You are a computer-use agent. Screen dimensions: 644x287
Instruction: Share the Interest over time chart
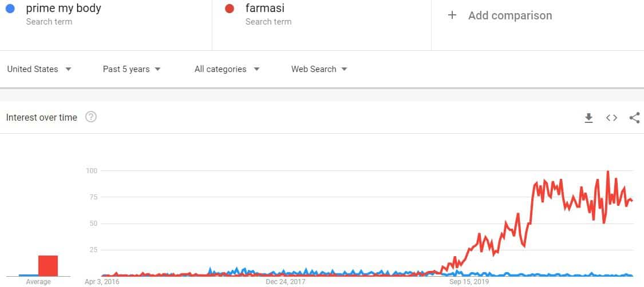tap(634, 118)
